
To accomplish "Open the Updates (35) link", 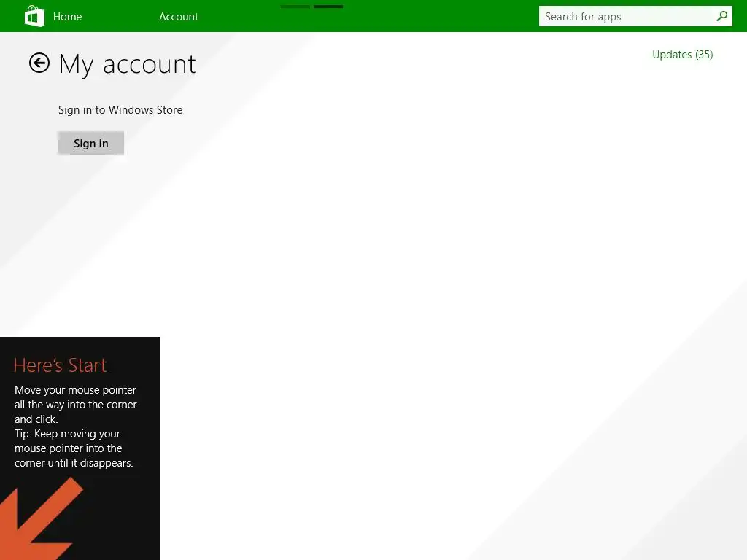I will pyautogui.click(x=682, y=55).
